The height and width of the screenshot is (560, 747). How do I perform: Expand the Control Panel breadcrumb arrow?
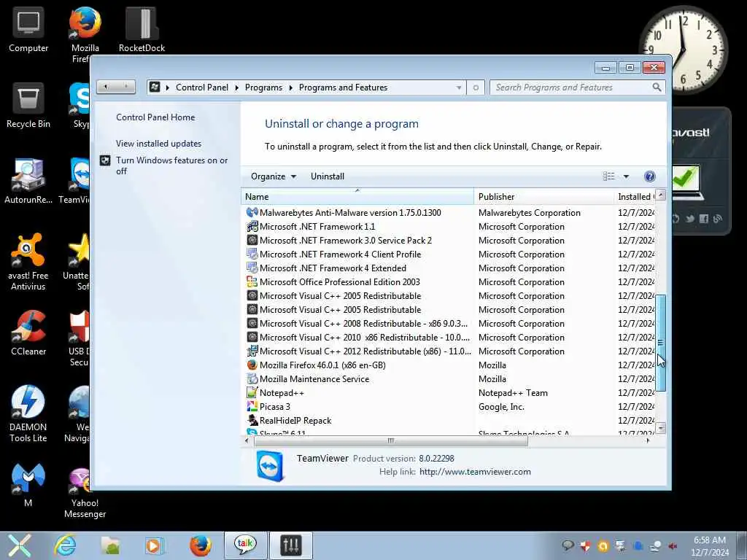click(x=237, y=87)
